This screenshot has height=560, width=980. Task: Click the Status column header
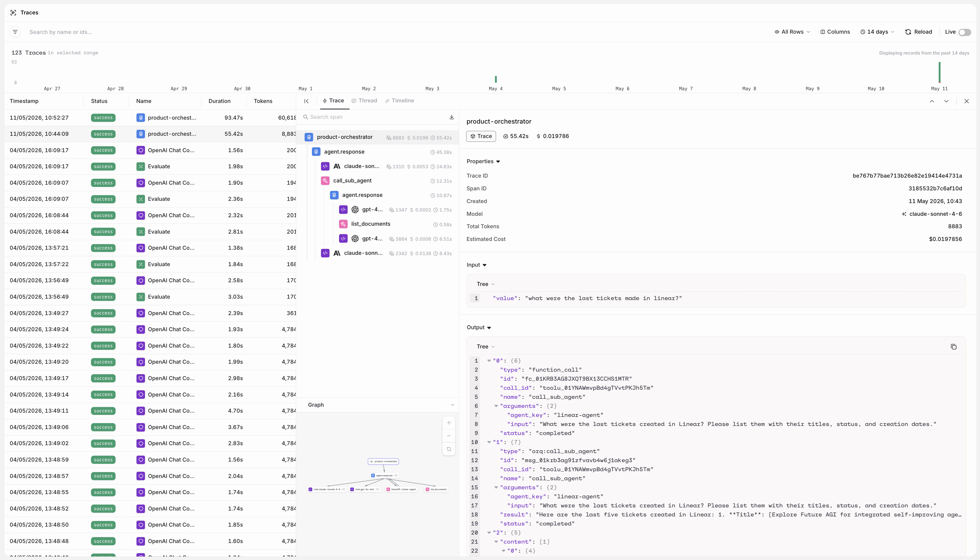click(x=99, y=101)
